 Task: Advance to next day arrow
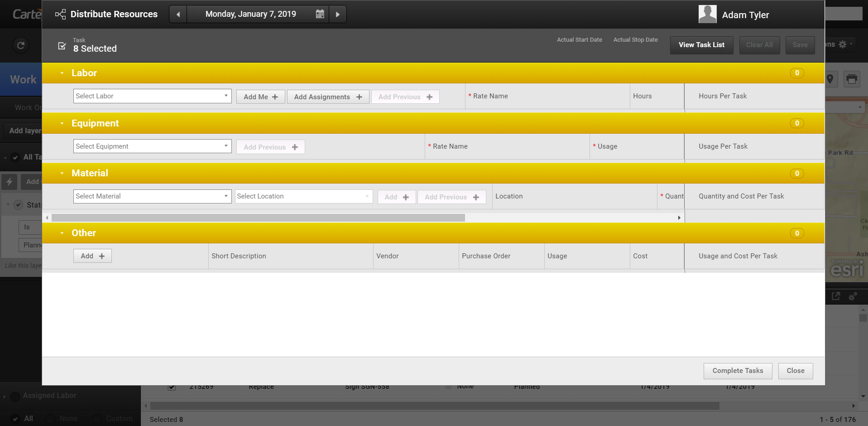338,14
